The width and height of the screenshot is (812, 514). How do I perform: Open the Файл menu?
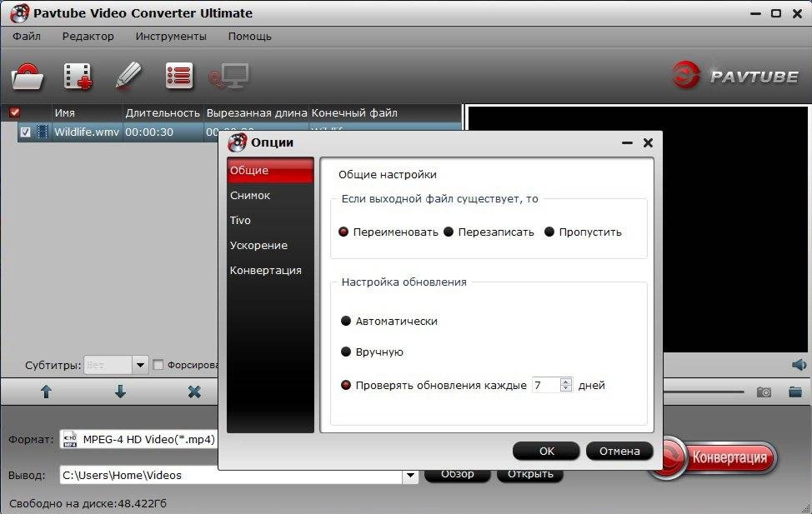pos(27,36)
